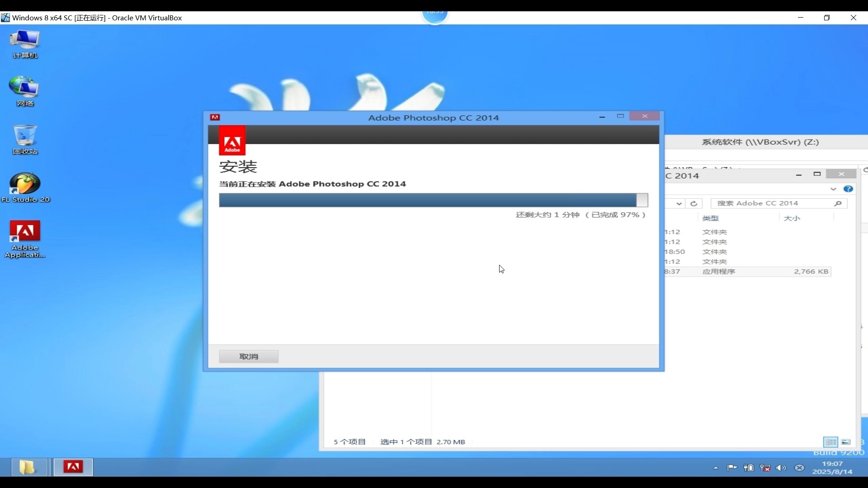The height and width of the screenshot is (488, 868).
Task: Open the 计算机 desktop icon
Action: click(x=25, y=44)
